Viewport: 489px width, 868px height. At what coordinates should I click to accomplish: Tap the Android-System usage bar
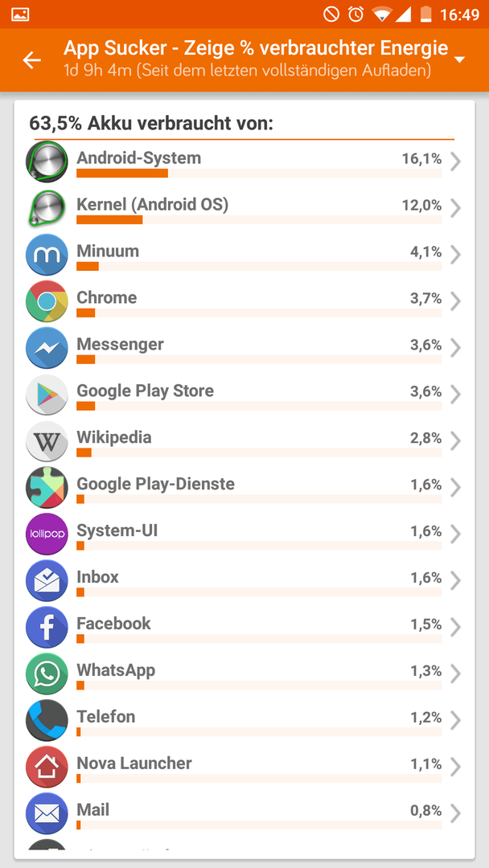point(259,174)
